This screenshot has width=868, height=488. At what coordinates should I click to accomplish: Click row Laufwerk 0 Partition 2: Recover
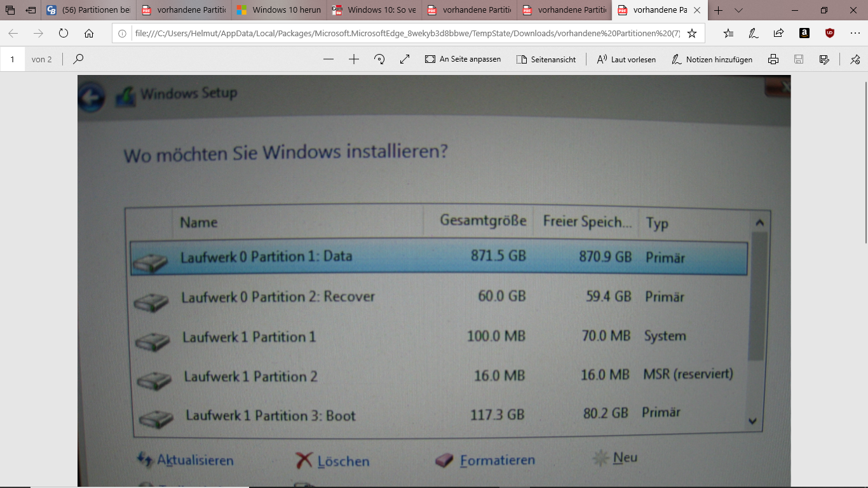(438, 297)
